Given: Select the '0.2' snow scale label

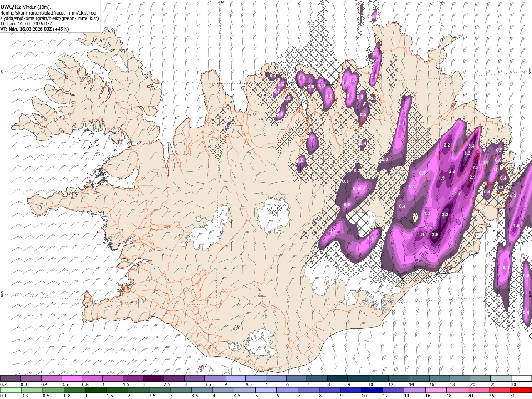Looking at the screenshot, I should [x=3, y=384].
